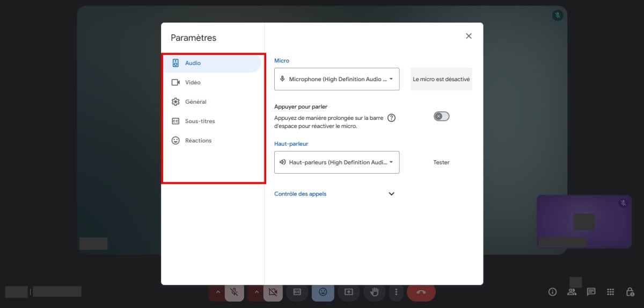The width and height of the screenshot is (644, 308).
Task: Click the present screen icon
Action: tap(348, 292)
